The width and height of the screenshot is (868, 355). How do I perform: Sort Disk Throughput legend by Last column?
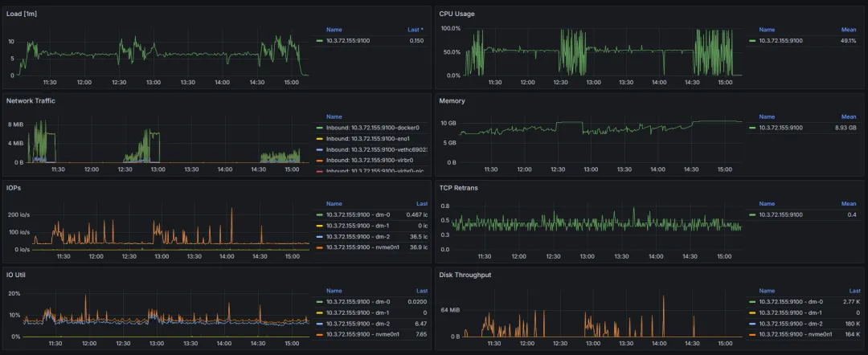(854, 290)
